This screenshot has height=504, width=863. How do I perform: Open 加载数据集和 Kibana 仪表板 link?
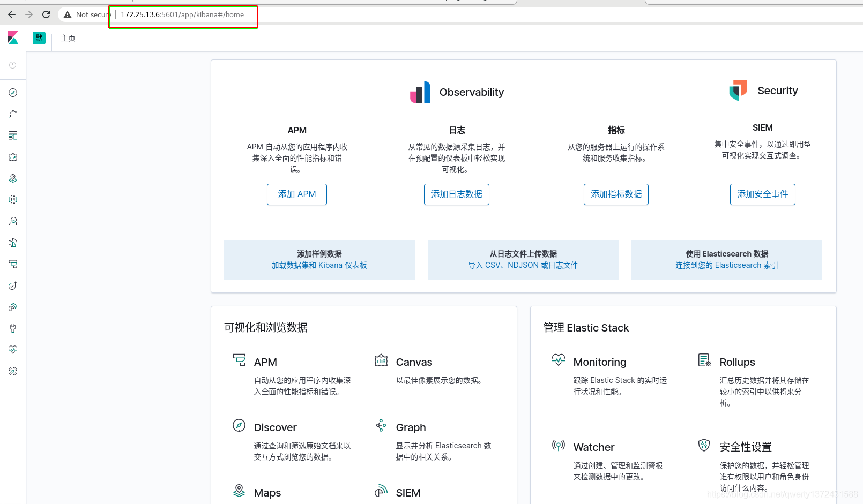pos(319,265)
